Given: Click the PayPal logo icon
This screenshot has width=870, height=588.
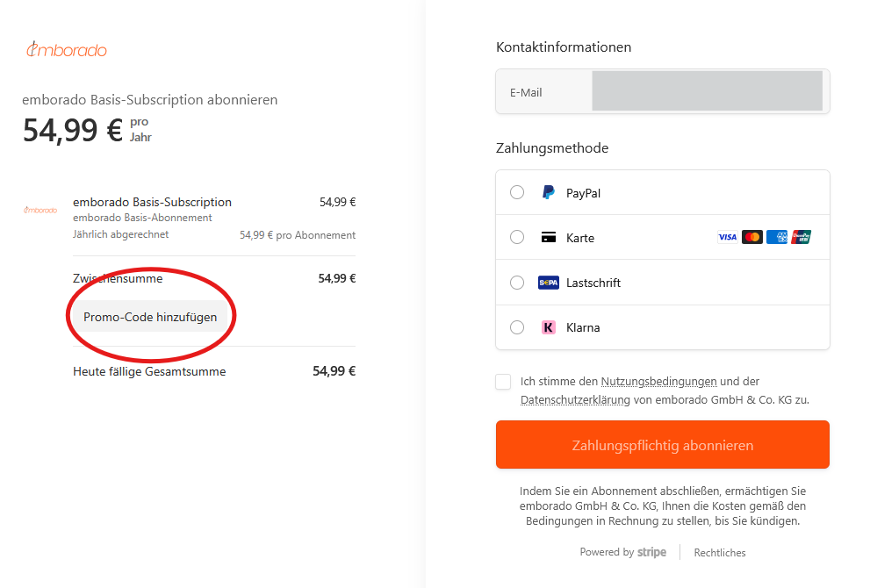Looking at the screenshot, I should pyautogui.click(x=548, y=193).
